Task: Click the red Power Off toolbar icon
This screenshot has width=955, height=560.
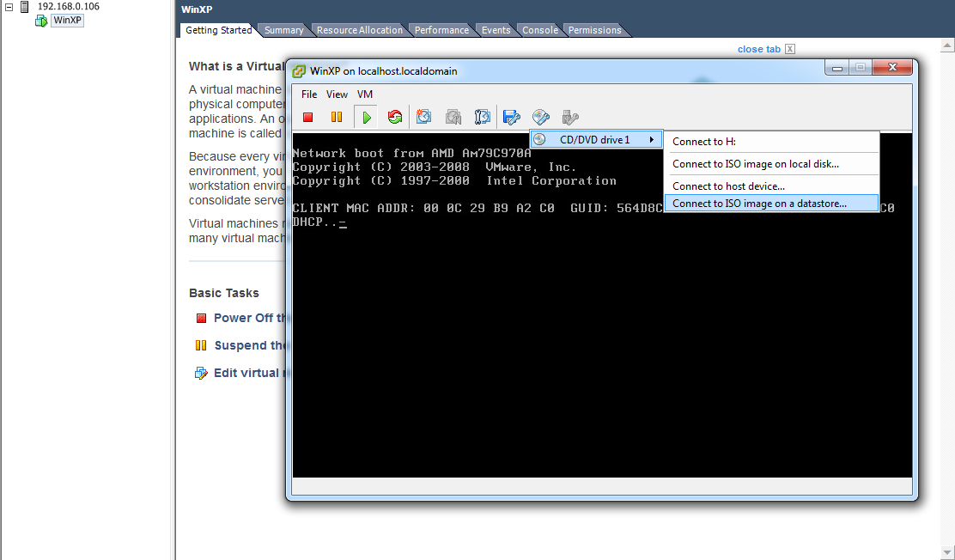Action: click(307, 117)
